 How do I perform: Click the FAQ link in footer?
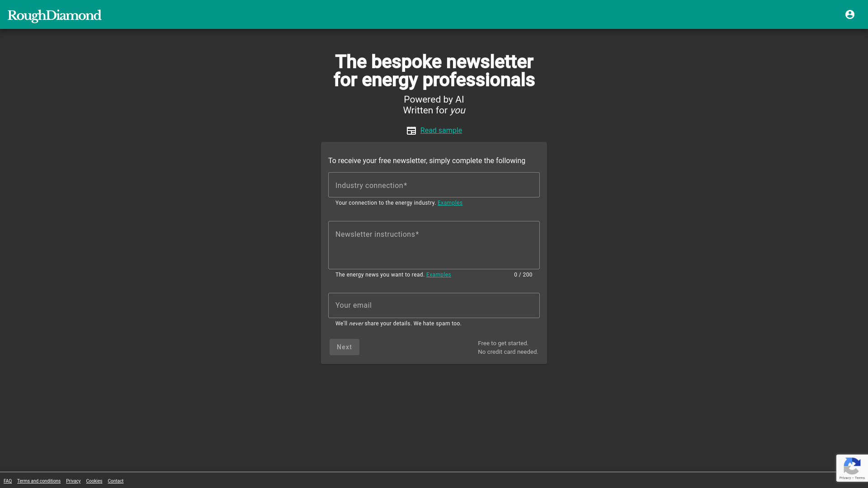click(x=8, y=481)
